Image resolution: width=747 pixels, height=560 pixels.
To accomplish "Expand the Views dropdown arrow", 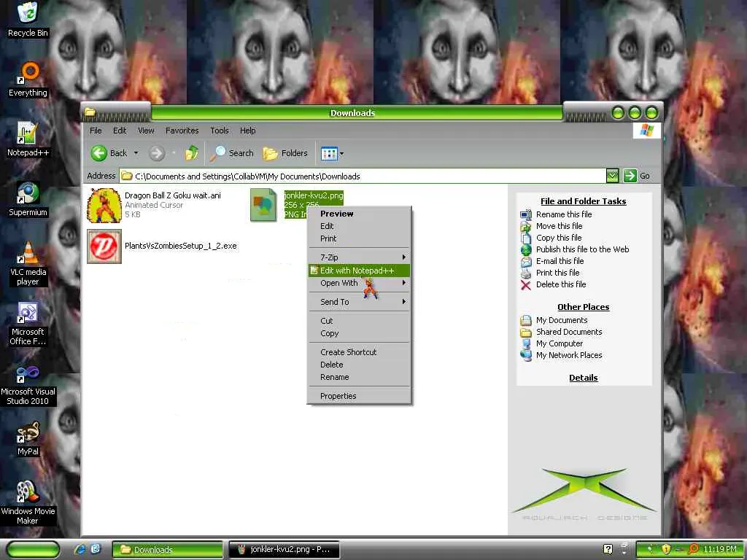I will coord(341,153).
